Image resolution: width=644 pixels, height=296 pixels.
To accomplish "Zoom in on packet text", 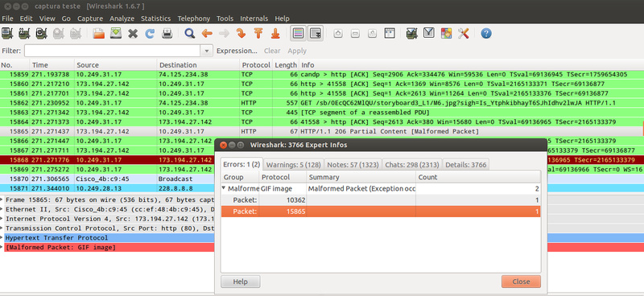I will pos(338,34).
